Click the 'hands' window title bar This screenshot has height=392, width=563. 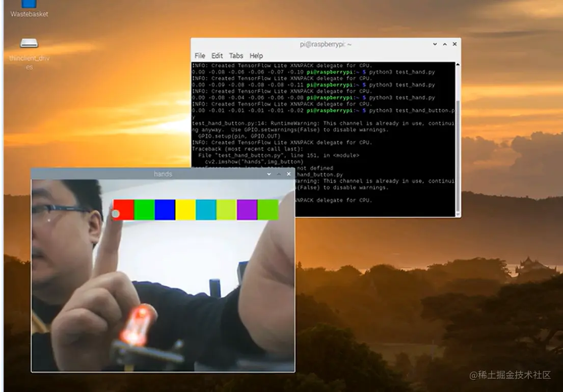[163, 174]
